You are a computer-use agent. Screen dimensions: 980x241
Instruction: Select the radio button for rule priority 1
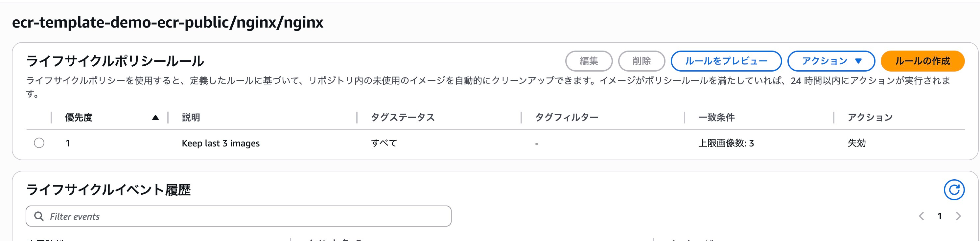click(39, 143)
